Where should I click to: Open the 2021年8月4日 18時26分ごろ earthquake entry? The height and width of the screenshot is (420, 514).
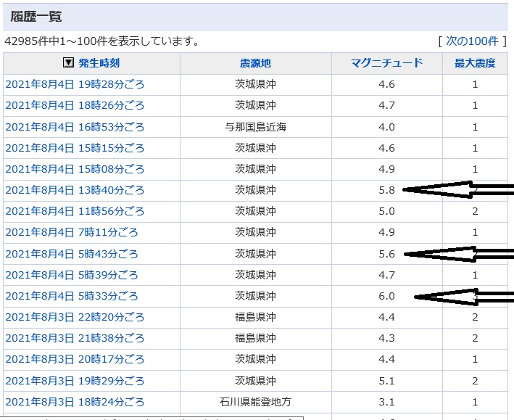point(75,106)
